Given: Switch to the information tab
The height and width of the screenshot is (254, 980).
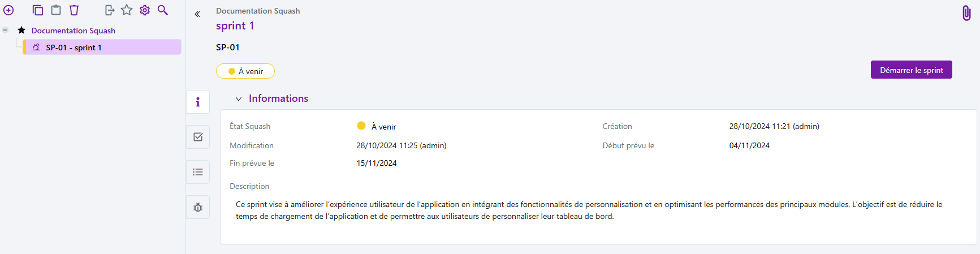Looking at the screenshot, I should [x=198, y=102].
